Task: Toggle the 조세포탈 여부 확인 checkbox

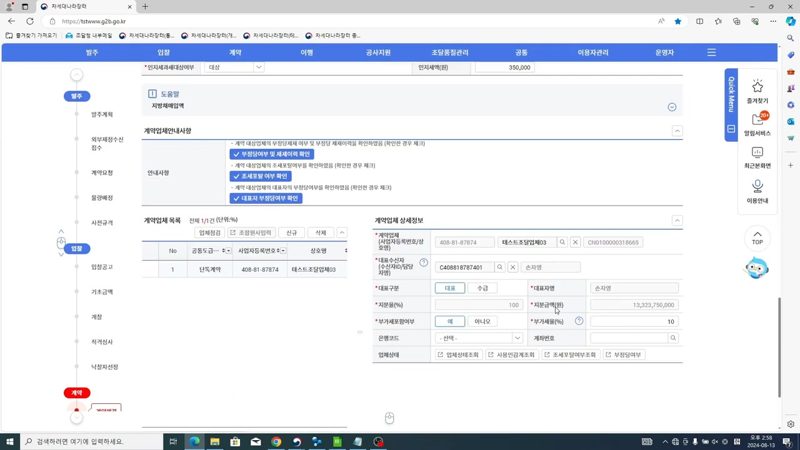Action: (x=261, y=176)
